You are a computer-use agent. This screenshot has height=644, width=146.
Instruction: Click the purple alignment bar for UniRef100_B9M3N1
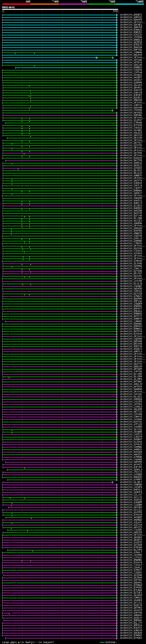click(60, 115)
